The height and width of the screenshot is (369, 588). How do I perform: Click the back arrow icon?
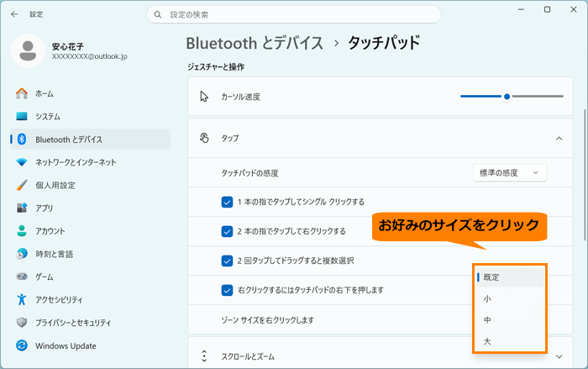point(14,14)
